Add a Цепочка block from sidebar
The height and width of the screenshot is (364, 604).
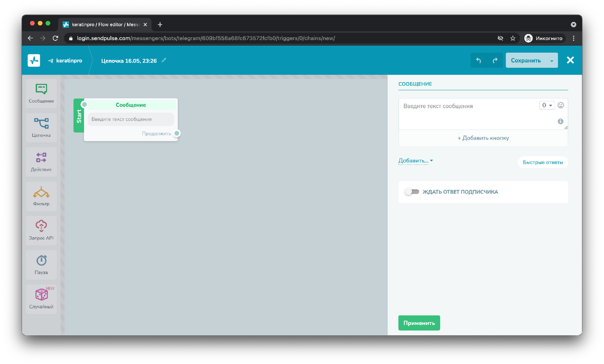click(x=41, y=127)
